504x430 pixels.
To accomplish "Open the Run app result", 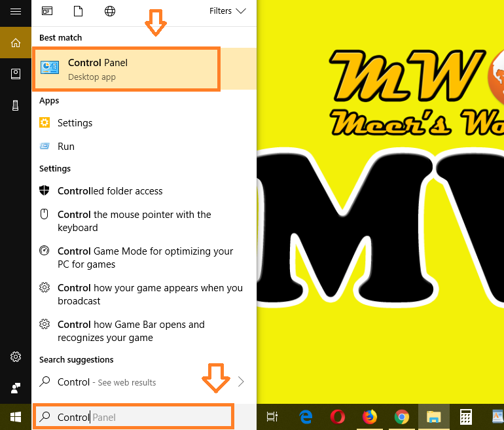I will (144, 146).
